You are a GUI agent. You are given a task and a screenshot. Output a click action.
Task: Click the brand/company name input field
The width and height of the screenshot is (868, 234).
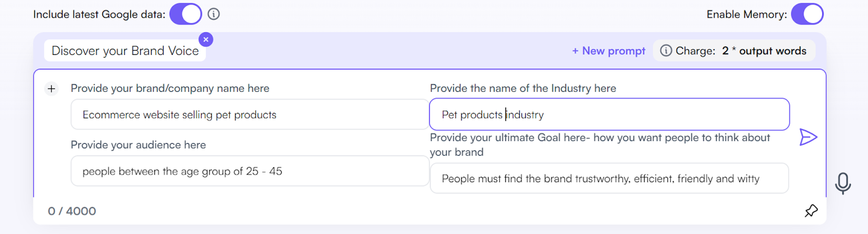(250, 114)
